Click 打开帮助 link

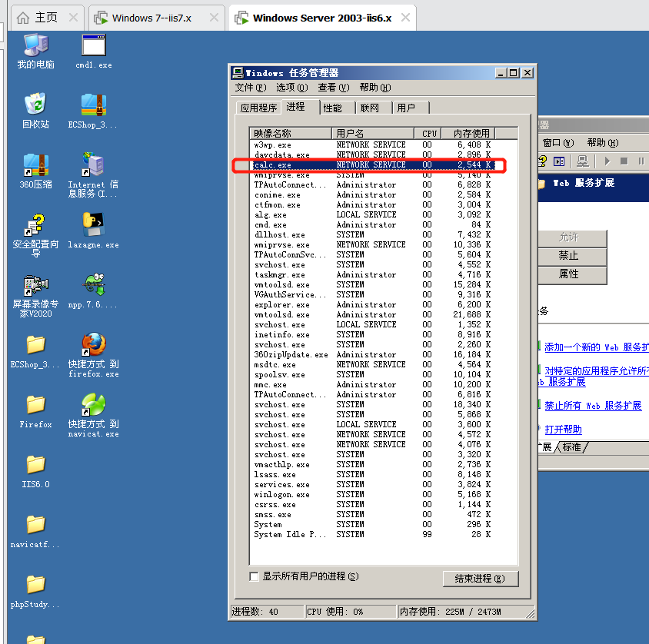point(563,430)
